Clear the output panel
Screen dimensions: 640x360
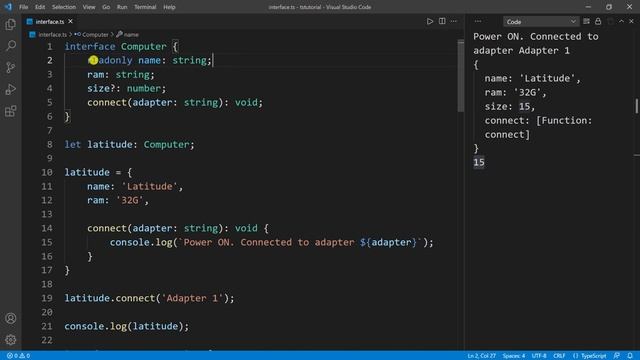(586, 21)
